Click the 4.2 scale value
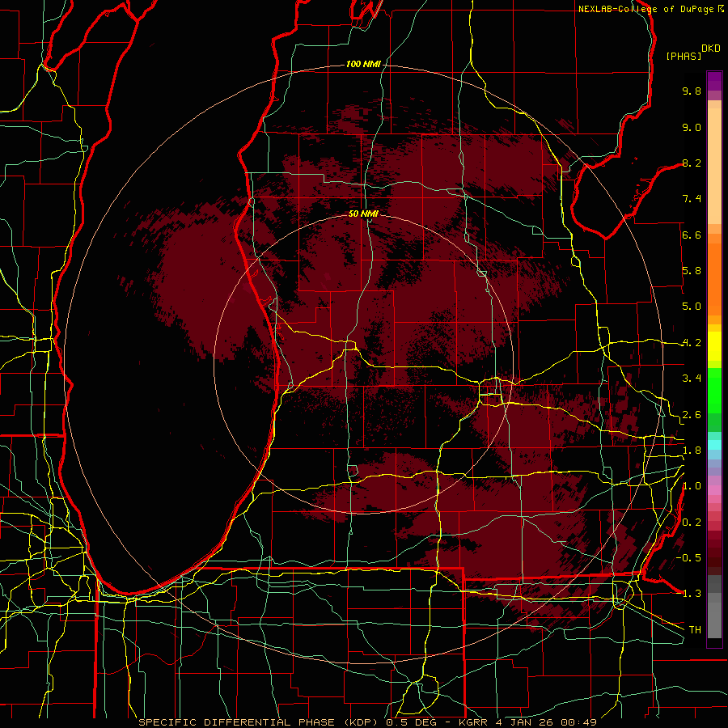728x728 pixels. pos(692,343)
